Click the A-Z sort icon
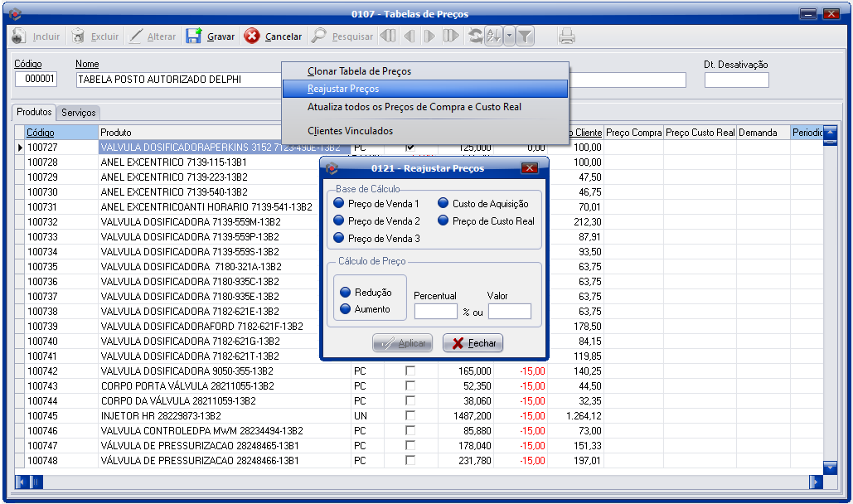 click(493, 36)
